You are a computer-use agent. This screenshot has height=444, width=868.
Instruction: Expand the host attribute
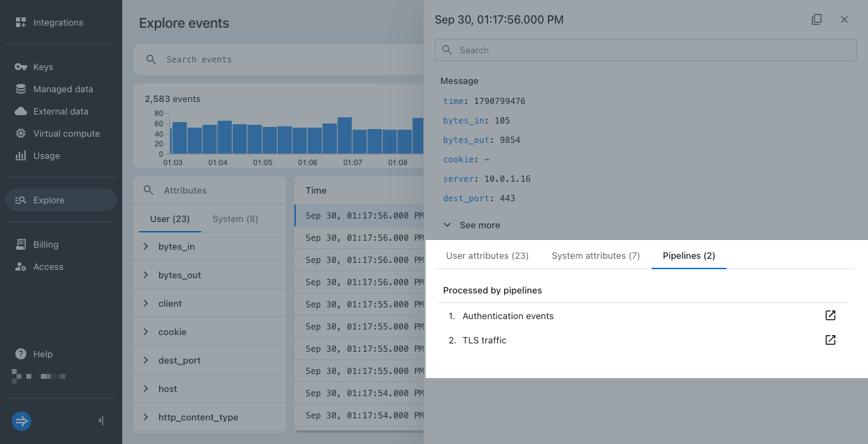(x=146, y=388)
